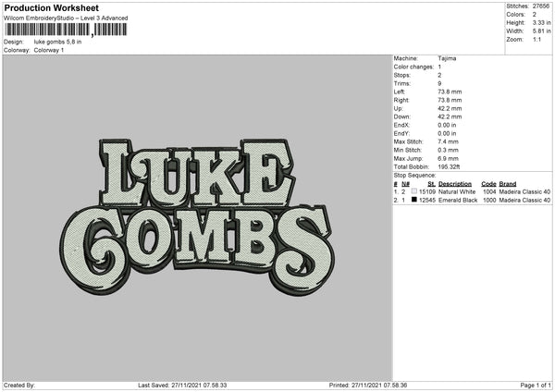This screenshot has height=392, width=555.
Task: Select the Left value 73.8 mm
Action: click(450, 92)
